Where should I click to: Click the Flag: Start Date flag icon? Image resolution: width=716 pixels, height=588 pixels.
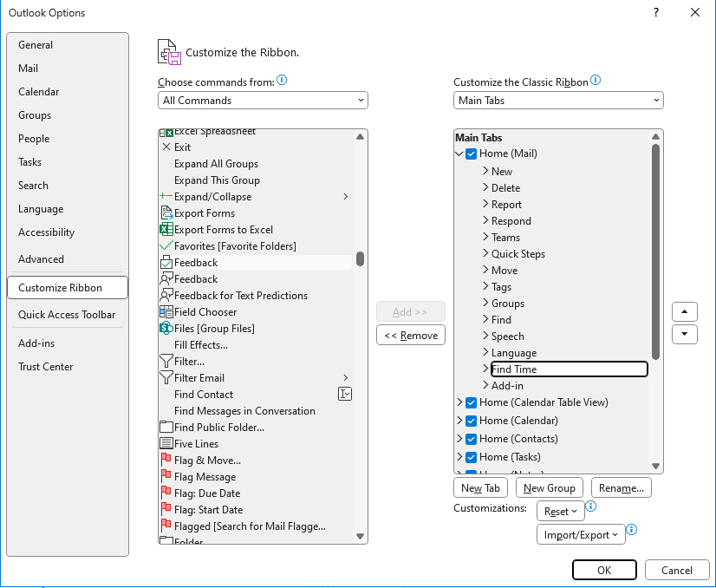coord(166,508)
